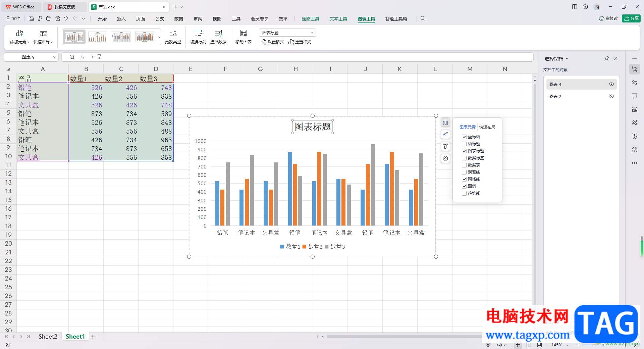The width and height of the screenshot is (644, 349).
Task: Open the 快速布局 tab in chart popup
Action: (x=487, y=127)
